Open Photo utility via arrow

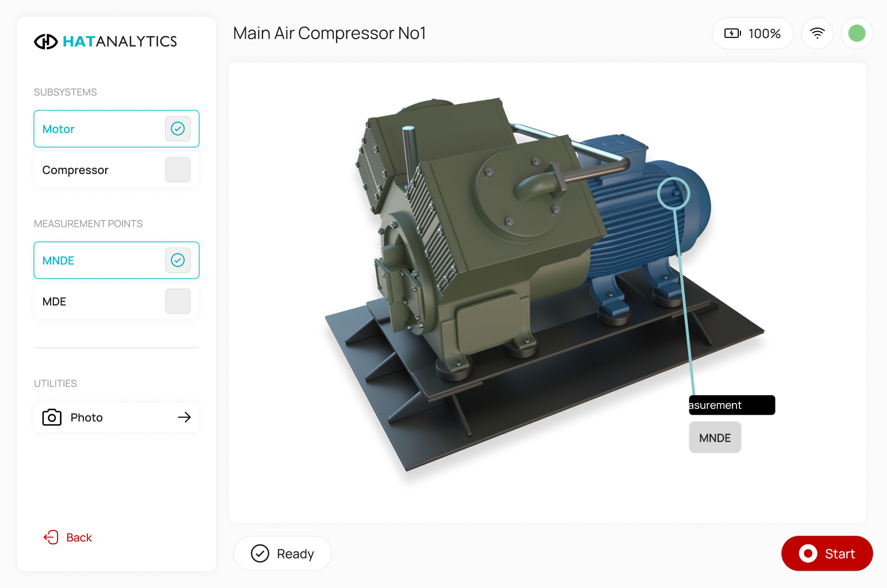[184, 417]
